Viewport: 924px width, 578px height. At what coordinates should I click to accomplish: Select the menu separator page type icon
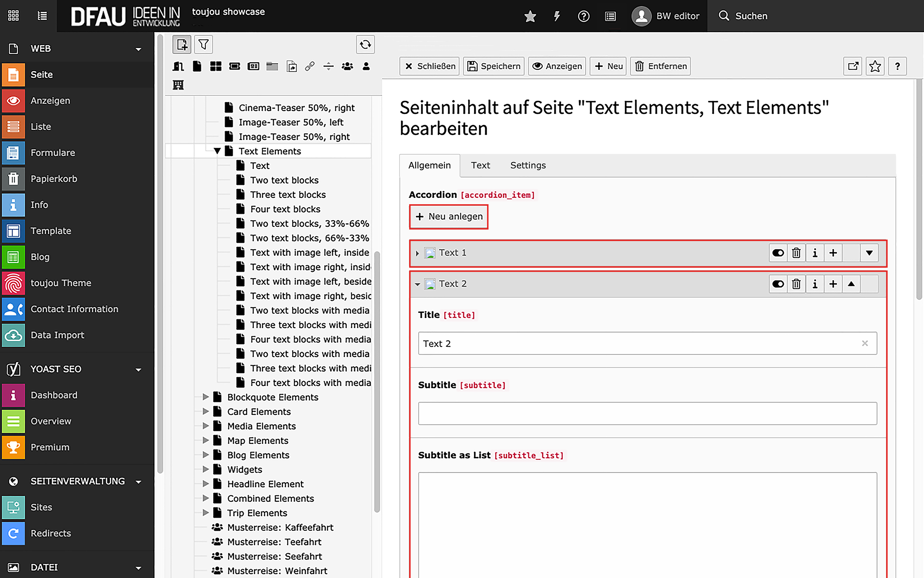pyautogui.click(x=328, y=66)
